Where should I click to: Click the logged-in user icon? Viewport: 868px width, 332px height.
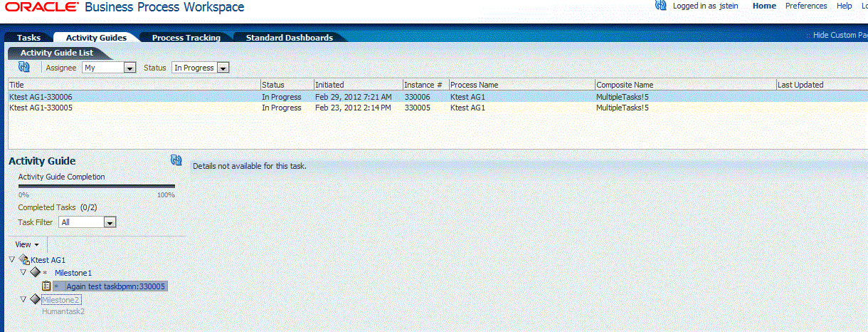tap(661, 6)
